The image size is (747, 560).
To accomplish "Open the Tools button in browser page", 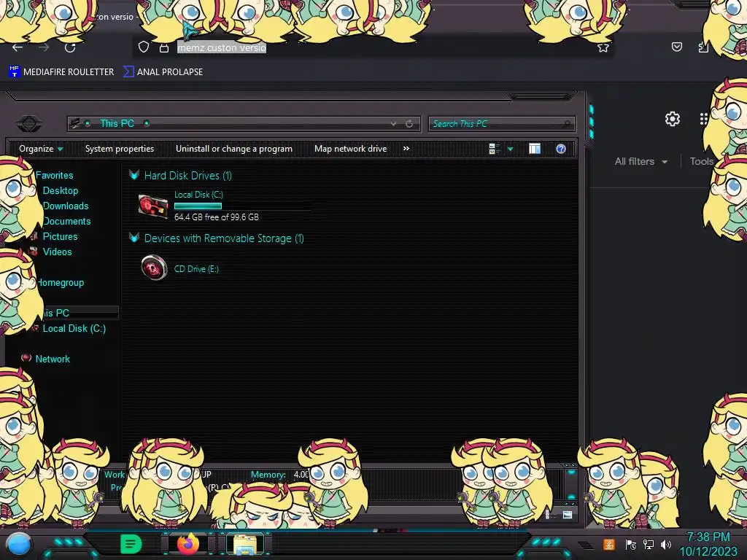I will pyautogui.click(x=702, y=161).
